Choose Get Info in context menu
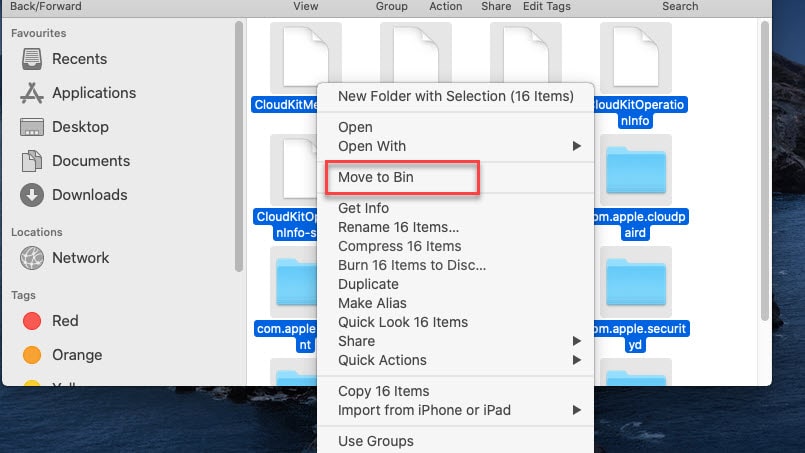 455,208
